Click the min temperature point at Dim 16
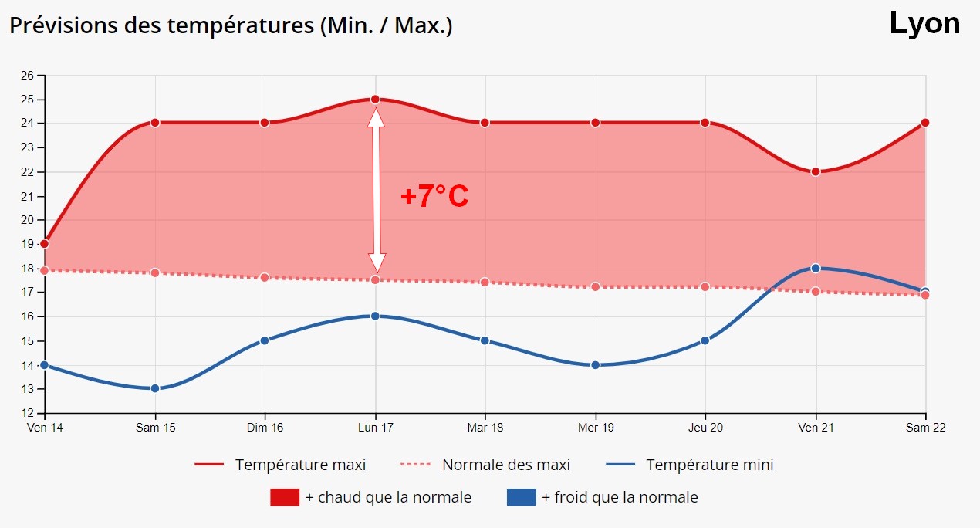The height and width of the screenshot is (528, 980). coord(265,340)
